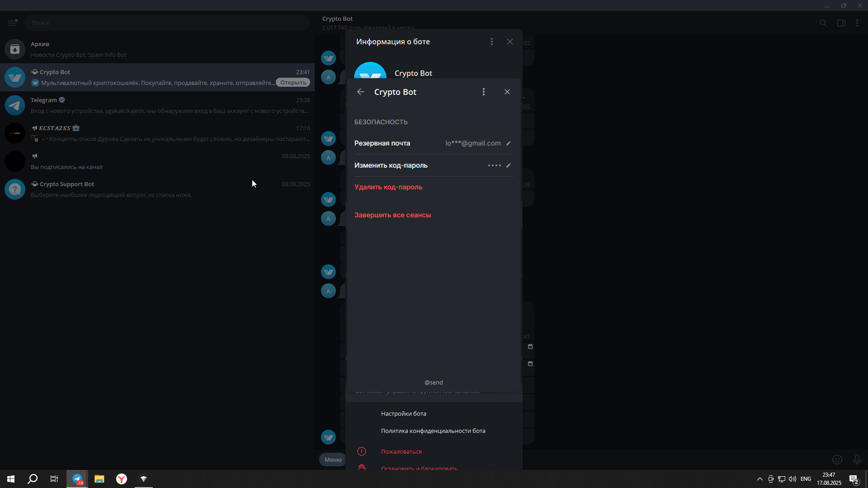Open the Архив chat folder
The width and height of the screenshot is (868, 488).
click(157, 49)
